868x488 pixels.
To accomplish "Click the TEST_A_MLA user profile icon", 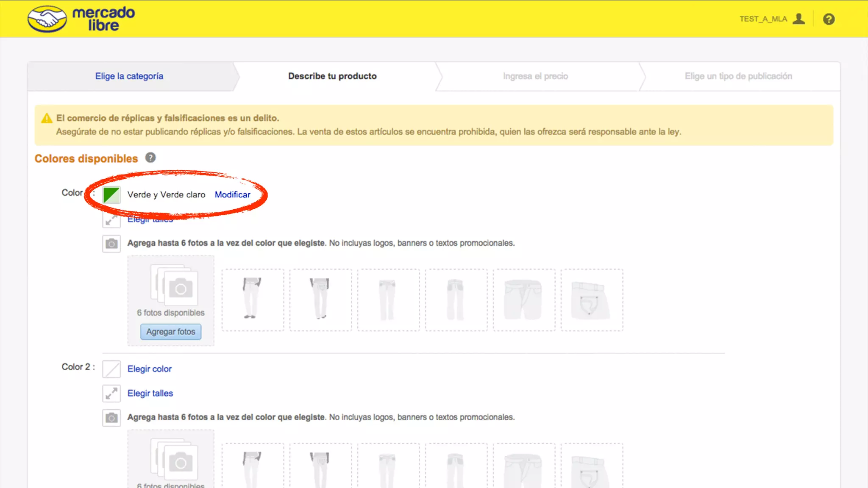I will click(x=799, y=19).
